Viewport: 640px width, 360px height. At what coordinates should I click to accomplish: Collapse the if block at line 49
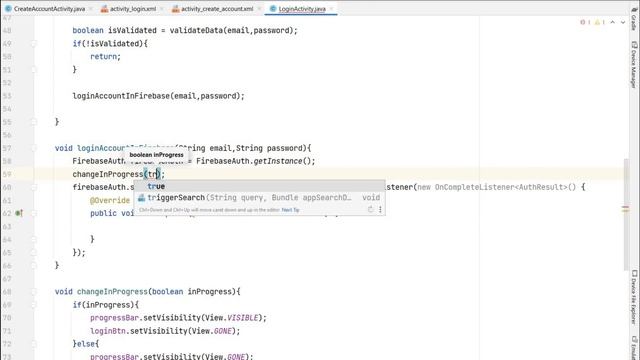point(34,43)
